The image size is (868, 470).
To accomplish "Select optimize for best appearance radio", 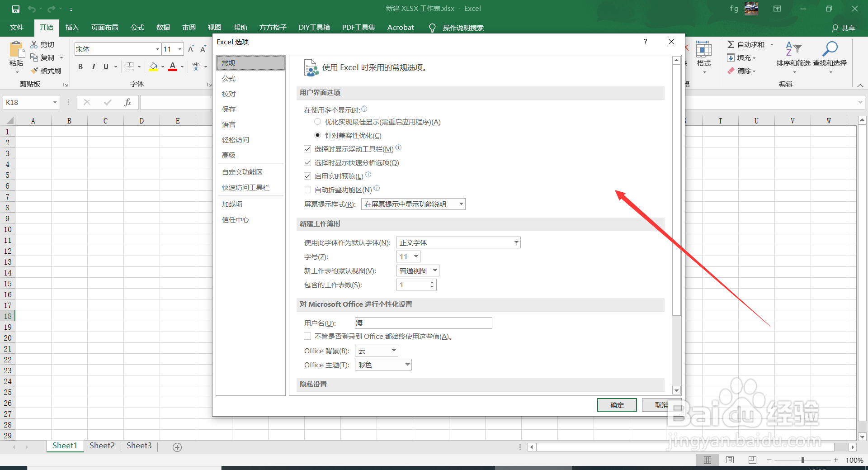I will click(317, 122).
